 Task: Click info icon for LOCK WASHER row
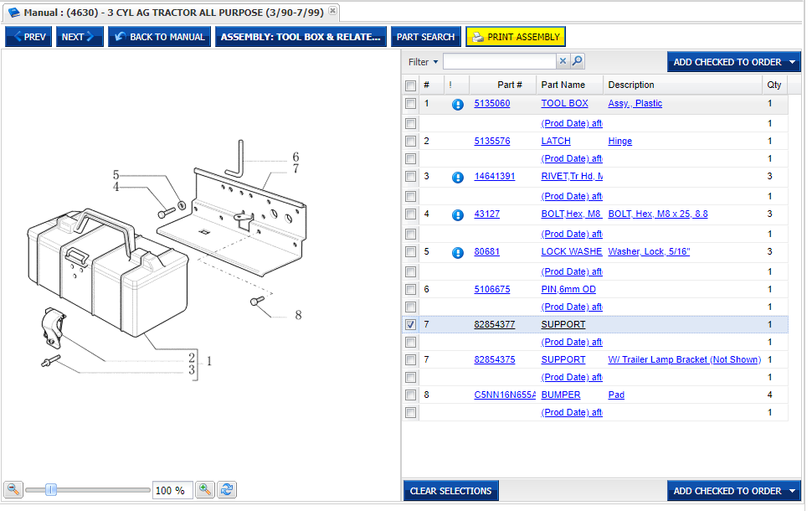pos(457,252)
